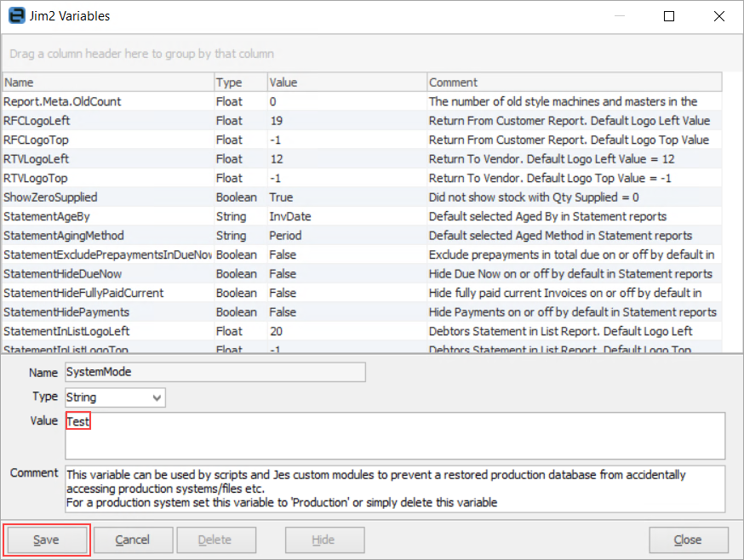Save the SystemMode variable

coord(47,540)
